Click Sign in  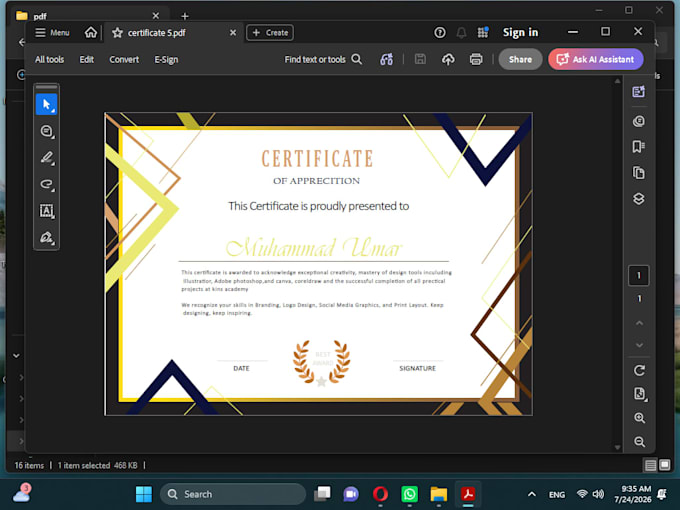tap(520, 33)
